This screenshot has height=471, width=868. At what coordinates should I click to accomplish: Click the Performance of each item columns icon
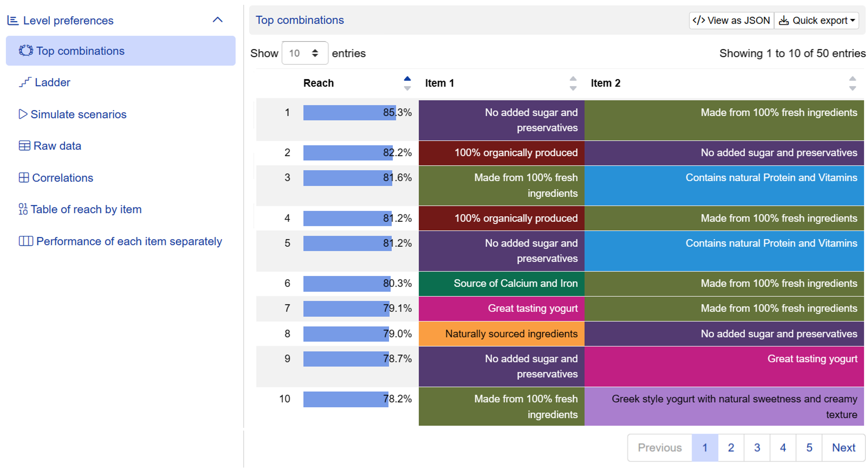point(26,241)
